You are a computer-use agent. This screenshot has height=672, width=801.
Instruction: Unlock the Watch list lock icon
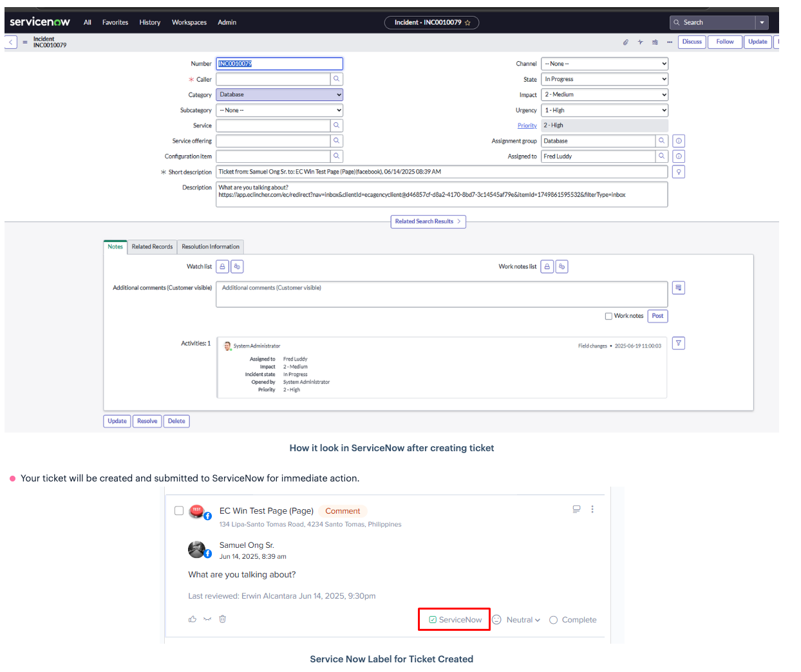[223, 266]
